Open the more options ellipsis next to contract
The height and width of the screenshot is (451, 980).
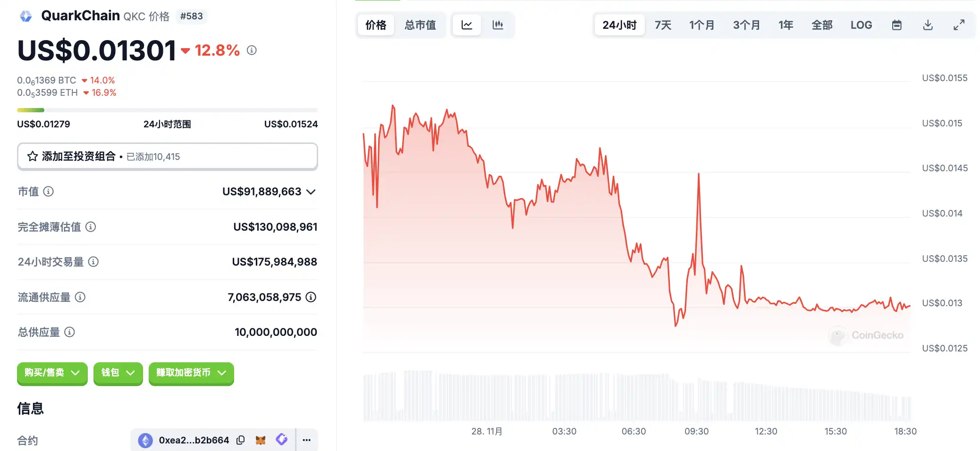pos(307,440)
